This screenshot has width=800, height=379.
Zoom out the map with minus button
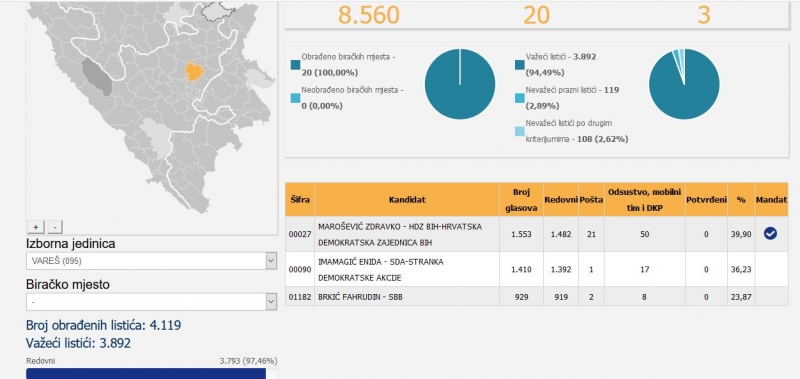click(x=56, y=227)
